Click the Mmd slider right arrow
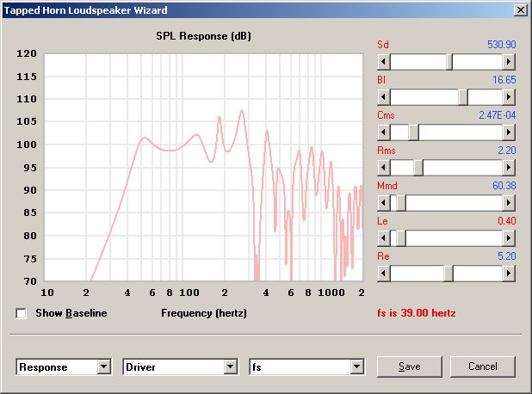532x394 pixels. point(508,203)
